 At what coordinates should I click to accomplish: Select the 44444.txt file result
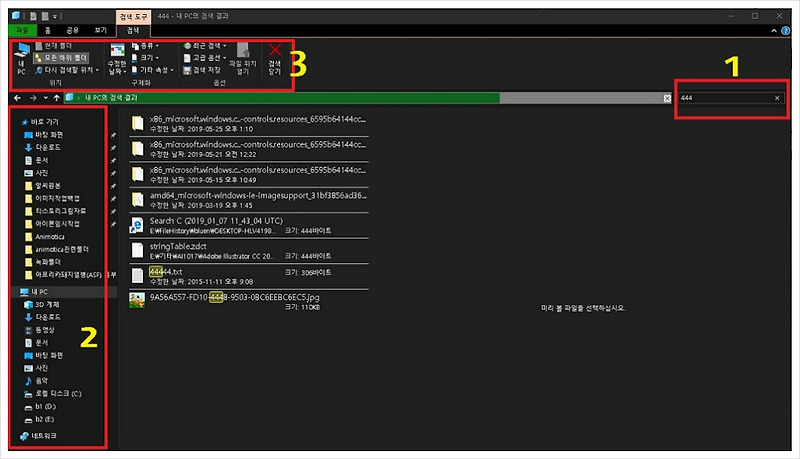[x=249, y=276]
